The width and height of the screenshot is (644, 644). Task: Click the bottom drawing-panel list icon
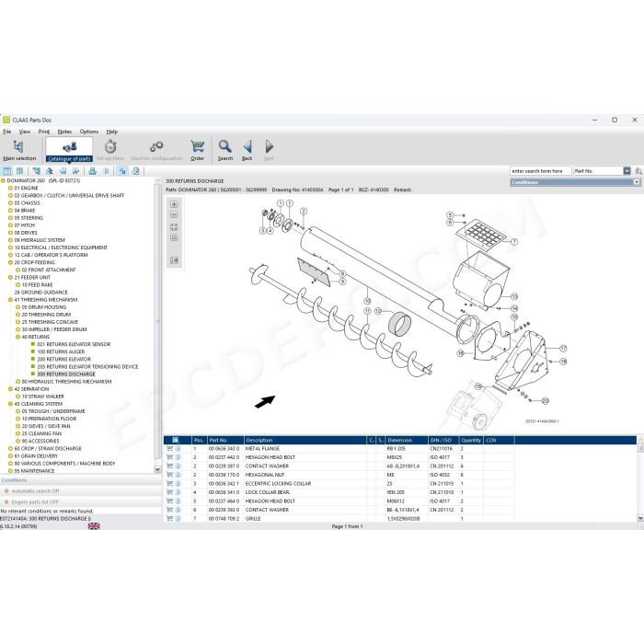(174, 260)
